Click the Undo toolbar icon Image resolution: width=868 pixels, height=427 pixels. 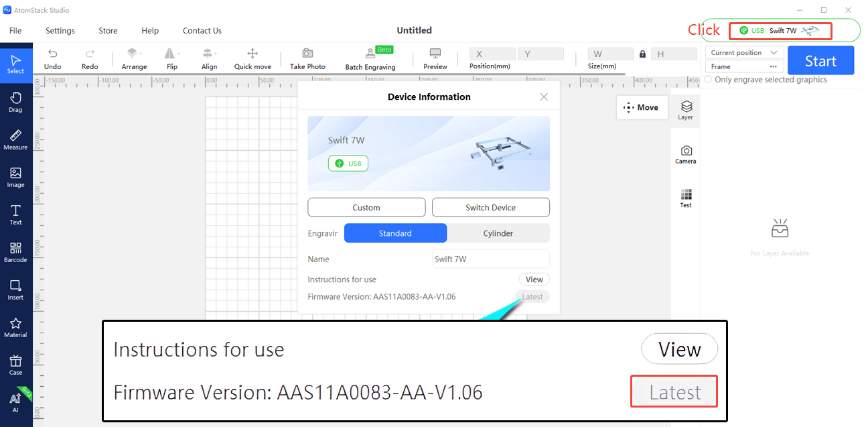[x=52, y=58]
